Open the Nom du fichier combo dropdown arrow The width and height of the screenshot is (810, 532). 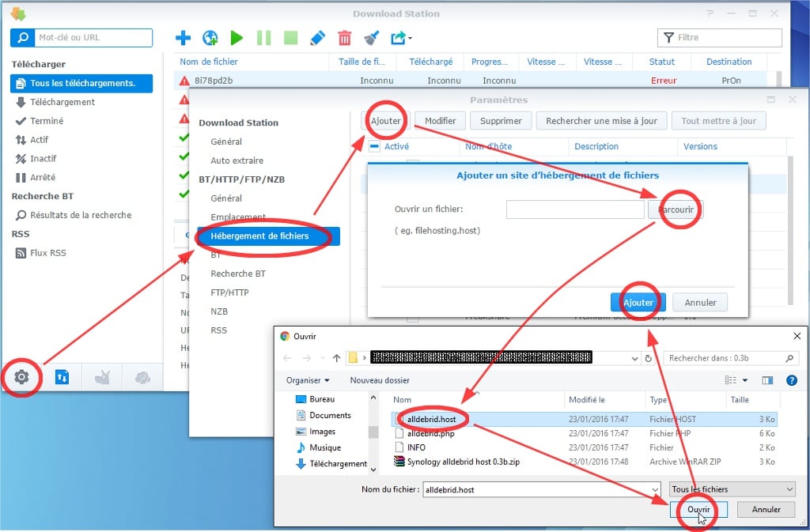(655, 489)
